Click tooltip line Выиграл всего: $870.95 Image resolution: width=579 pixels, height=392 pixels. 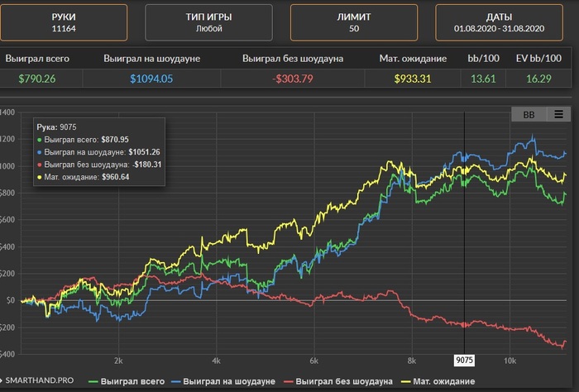point(83,140)
